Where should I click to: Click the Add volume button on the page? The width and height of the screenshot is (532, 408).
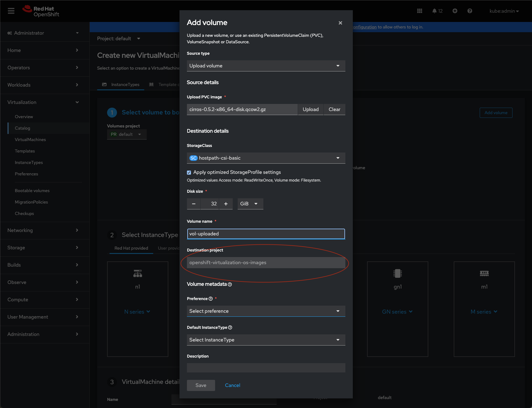point(496,113)
